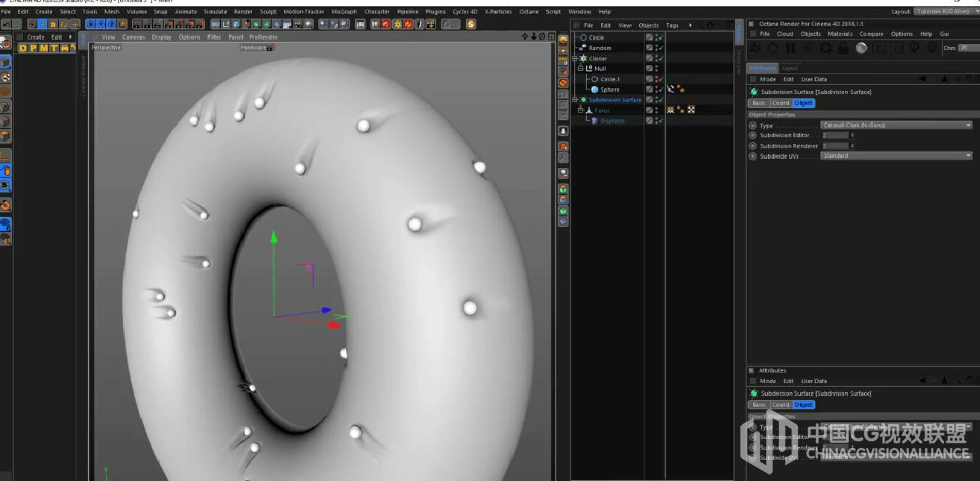Toggle the Z axis lock icon
Image resolution: width=980 pixels, height=481 pixels.
coord(111,24)
